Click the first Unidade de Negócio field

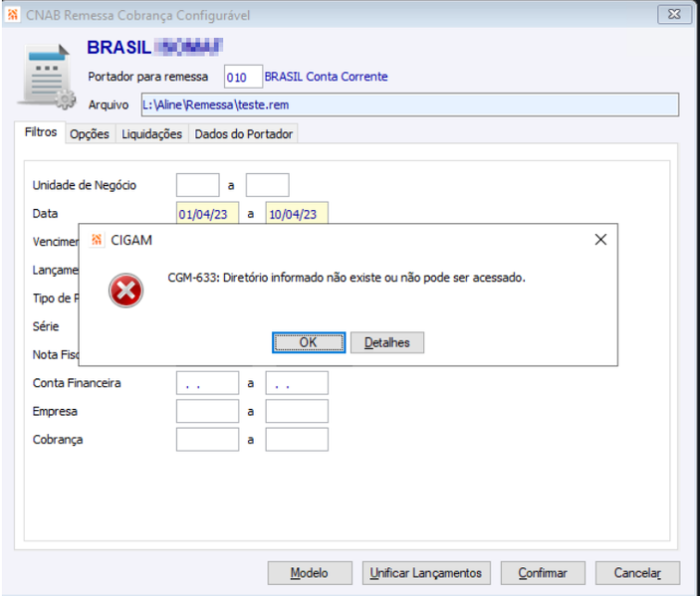(x=198, y=185)
